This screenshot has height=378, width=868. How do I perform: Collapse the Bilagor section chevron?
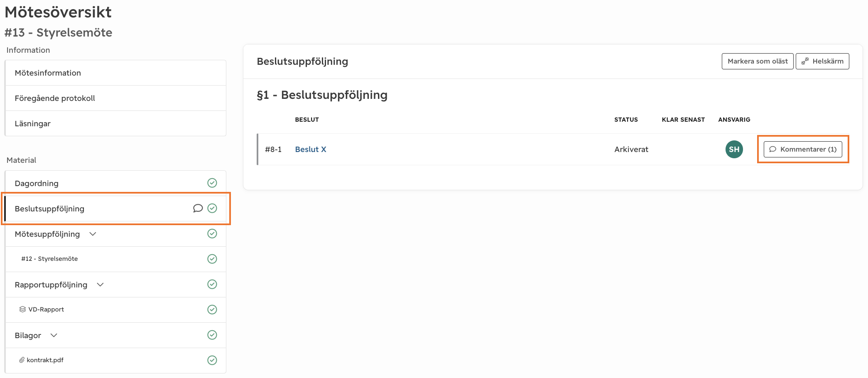coord(54,336)
